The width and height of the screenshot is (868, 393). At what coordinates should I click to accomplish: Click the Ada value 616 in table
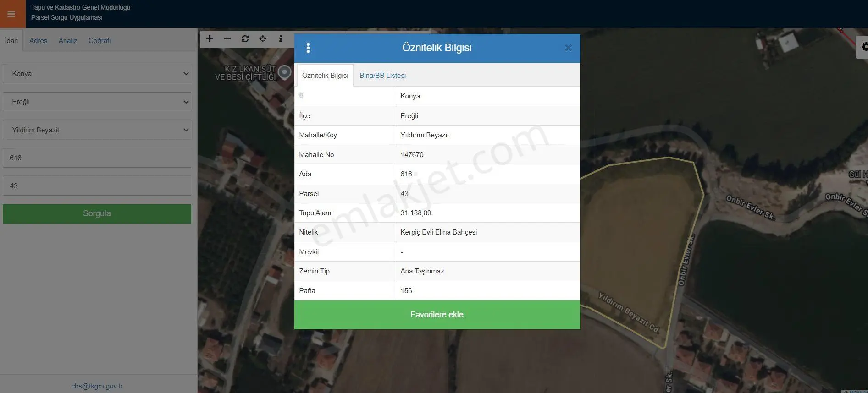406,174
